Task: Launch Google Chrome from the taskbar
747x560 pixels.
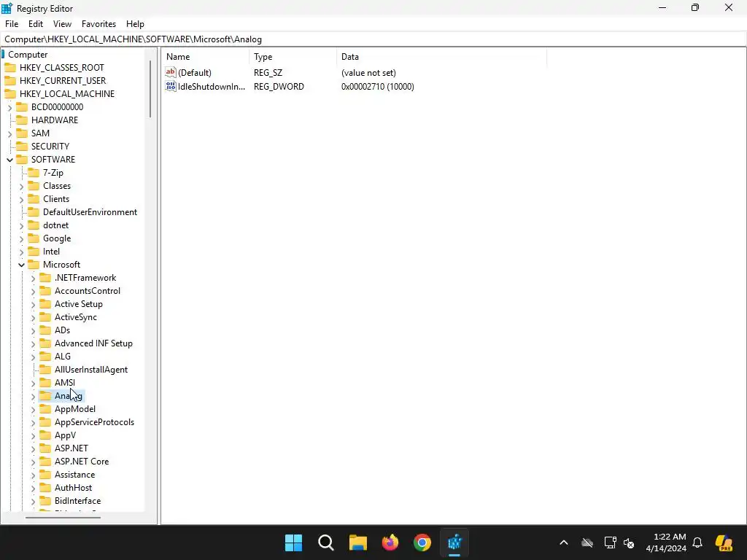Action: [x=422, y=542]
